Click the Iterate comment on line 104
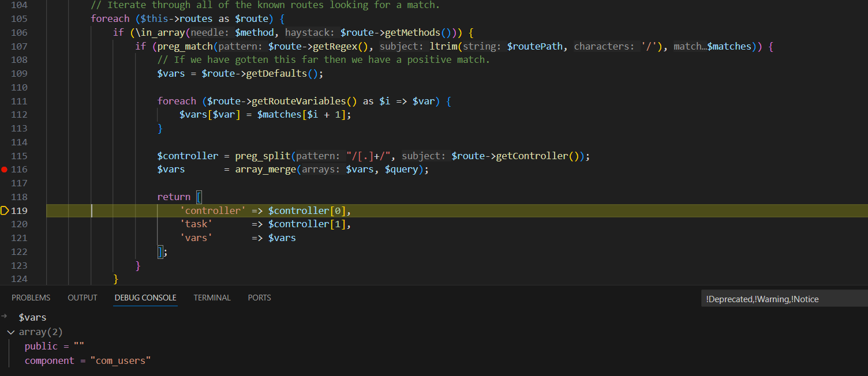This screenshot has width=868, height=376. (265, 5)
